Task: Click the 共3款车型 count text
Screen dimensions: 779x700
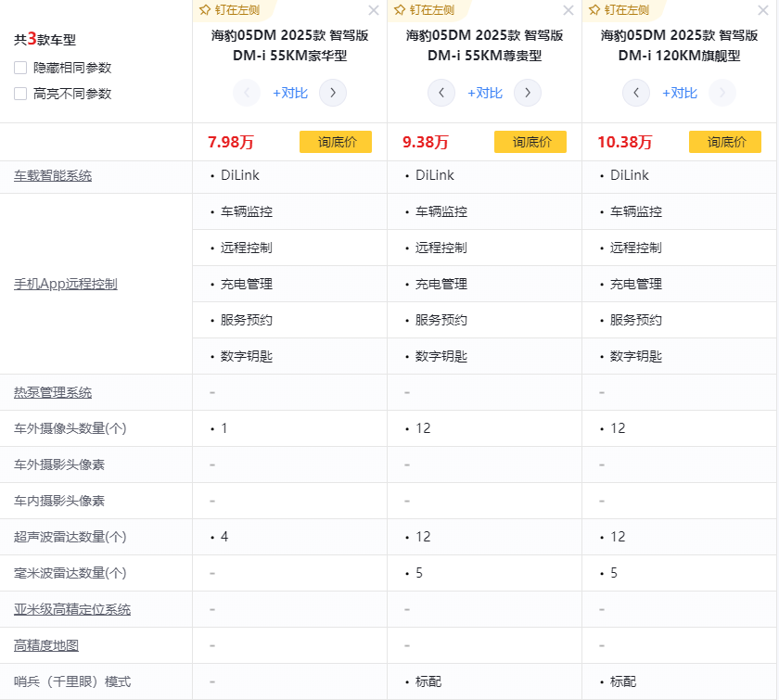Action: [45, 39]
